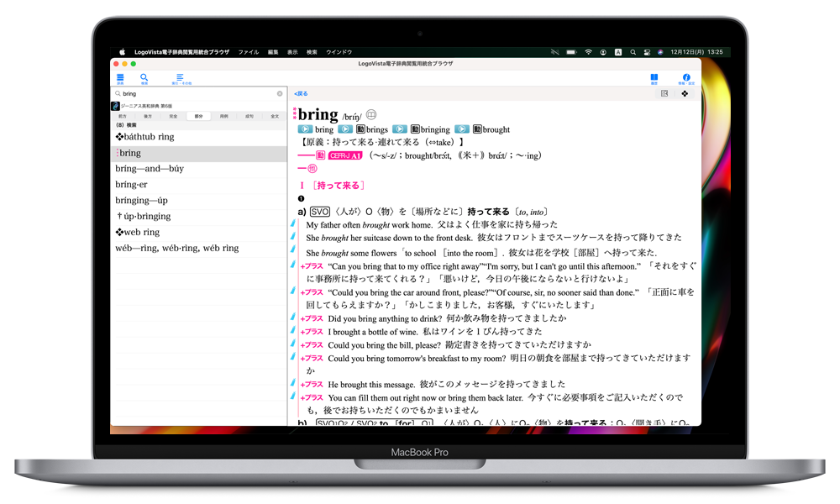Switch search mode to 成句
Image resolution: width=840 pixels, height=504 pixels.
click(x=249, y=116)
